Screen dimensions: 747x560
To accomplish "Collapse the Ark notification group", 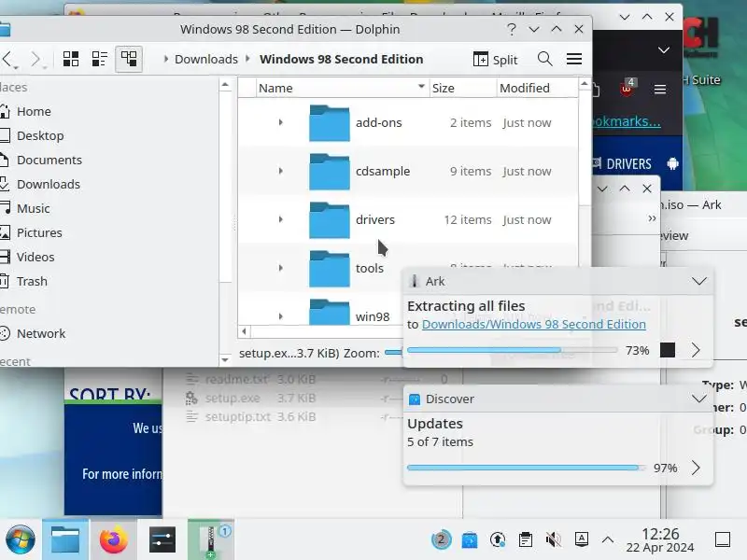I will 698,281.
